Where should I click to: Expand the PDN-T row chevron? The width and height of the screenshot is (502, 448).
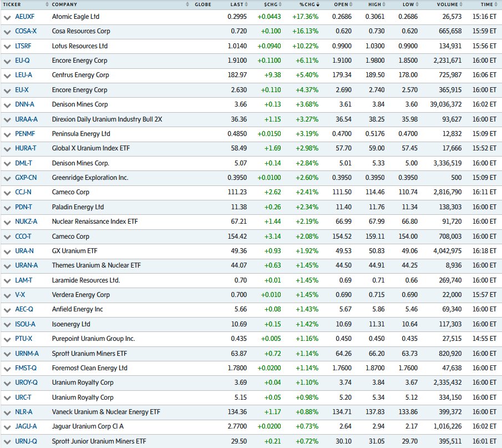[x=7, y=208]
